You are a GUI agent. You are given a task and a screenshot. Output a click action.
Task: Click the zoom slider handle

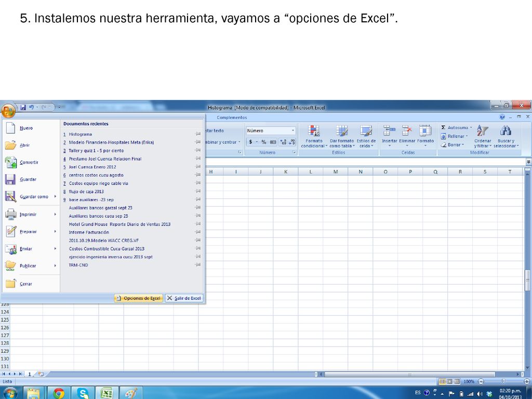tap(504, 381)
